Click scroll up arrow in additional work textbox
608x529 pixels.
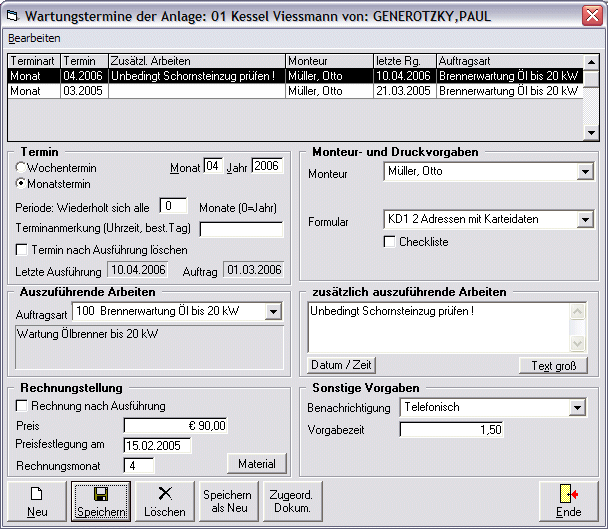(577, 311)
